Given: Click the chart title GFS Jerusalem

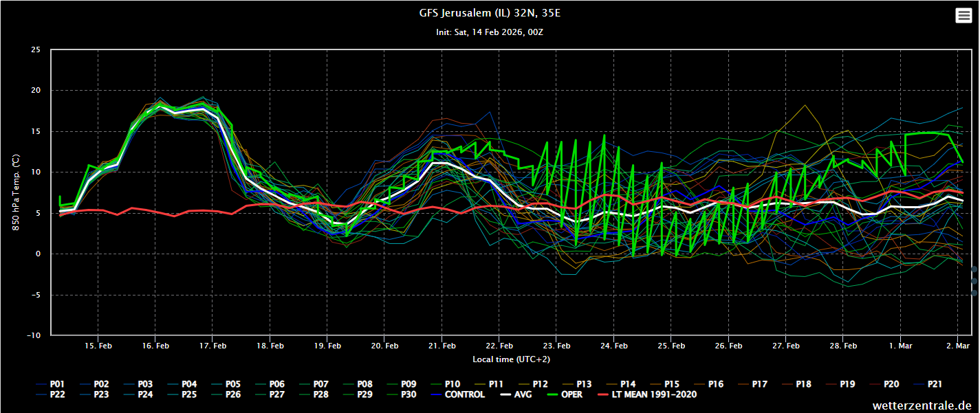Looking at the screenshot, I should (x=490, y=13).
